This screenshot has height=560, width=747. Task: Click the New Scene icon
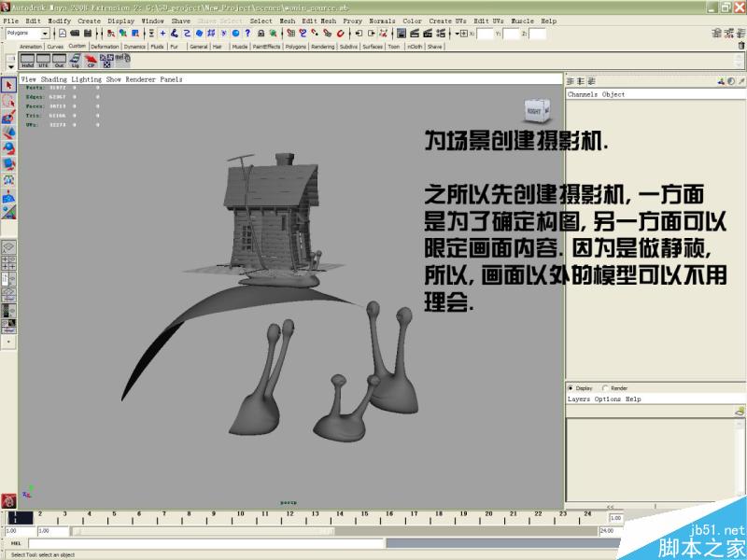click(63, 34)
